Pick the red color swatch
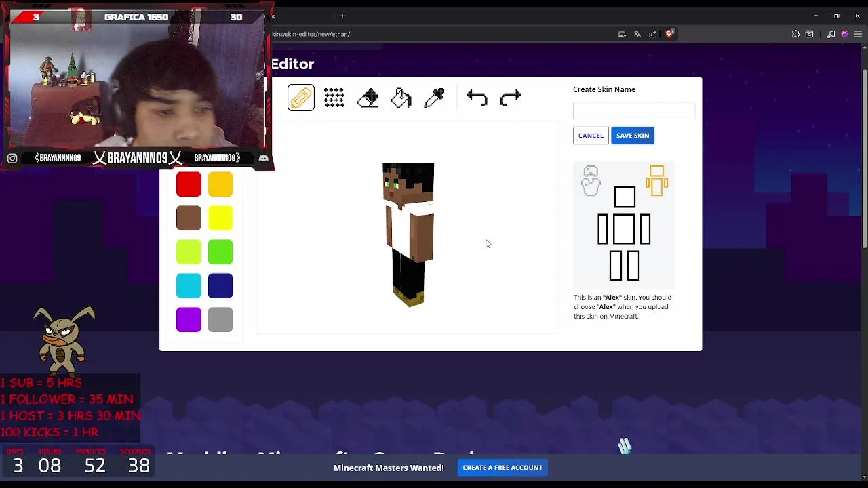The height and width of the screenshot is (488, 868). [x=189, y=184]
